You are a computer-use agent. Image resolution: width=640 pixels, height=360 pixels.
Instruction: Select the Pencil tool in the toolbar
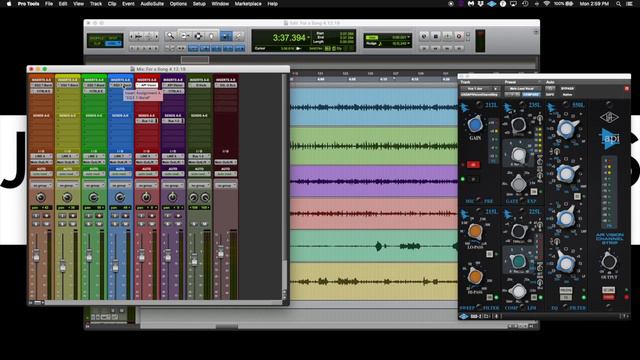tap(239, 36)
